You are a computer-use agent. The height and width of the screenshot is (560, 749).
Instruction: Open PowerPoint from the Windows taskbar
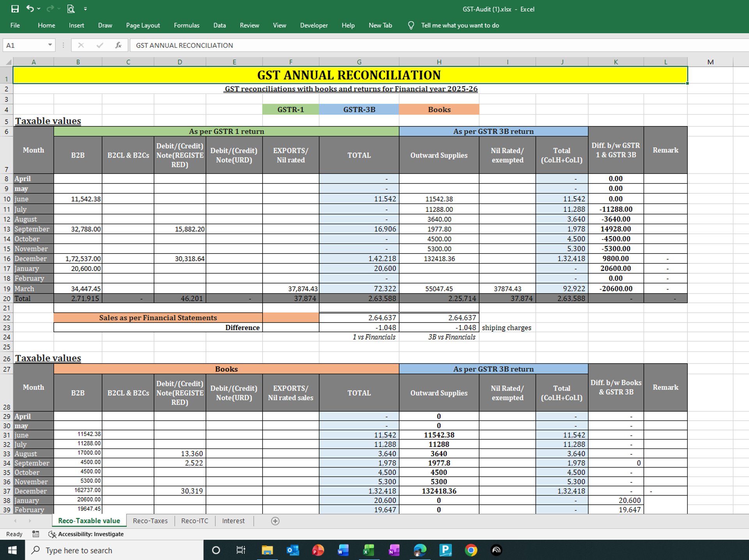(318, 550)
